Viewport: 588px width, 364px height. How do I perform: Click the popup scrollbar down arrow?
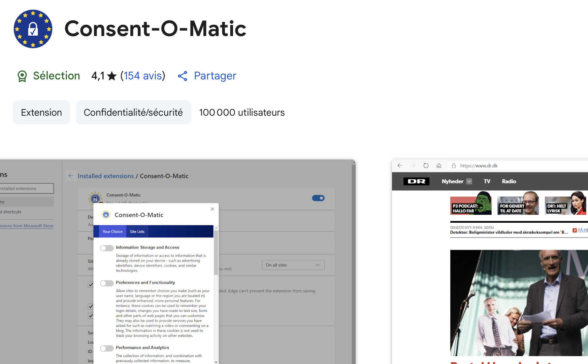[x=216, y=362]
